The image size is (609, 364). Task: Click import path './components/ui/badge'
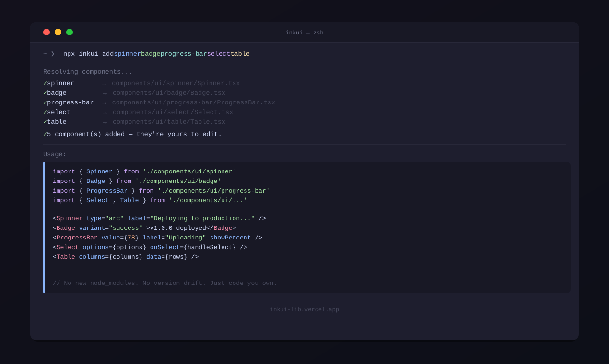[178, 181]
